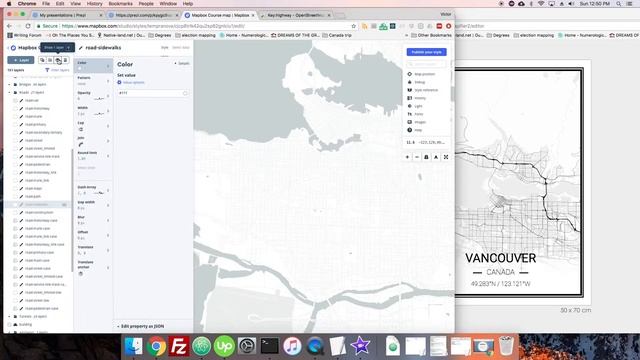Expand Edit property as JSON section
This screenshot has width=640, height=360.
click(140, 327)
